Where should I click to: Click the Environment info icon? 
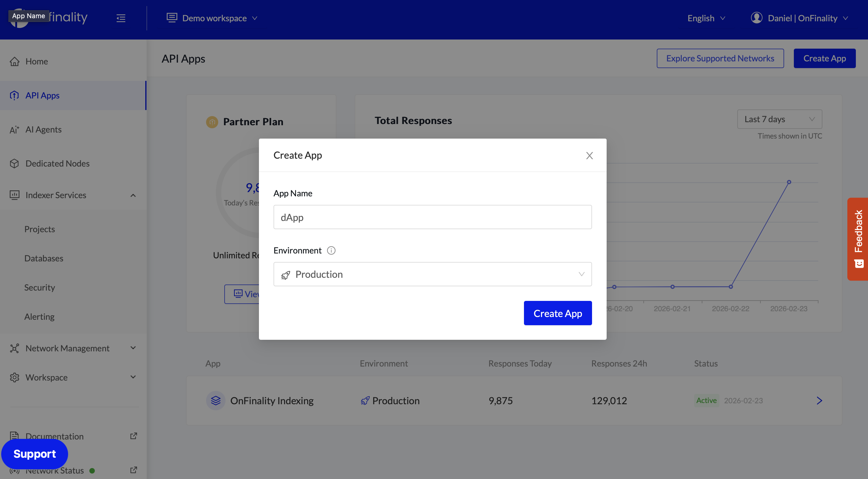tap(331, 250)
